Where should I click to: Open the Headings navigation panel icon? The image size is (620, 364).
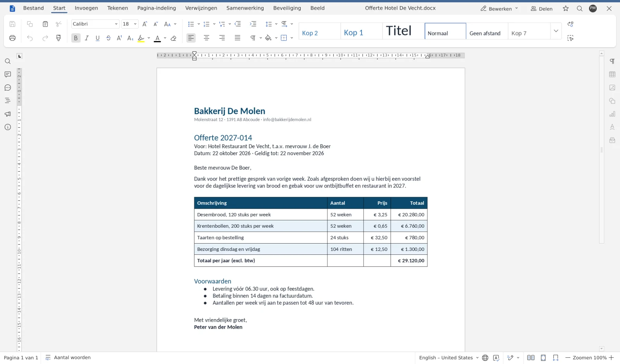click(8, 101)
